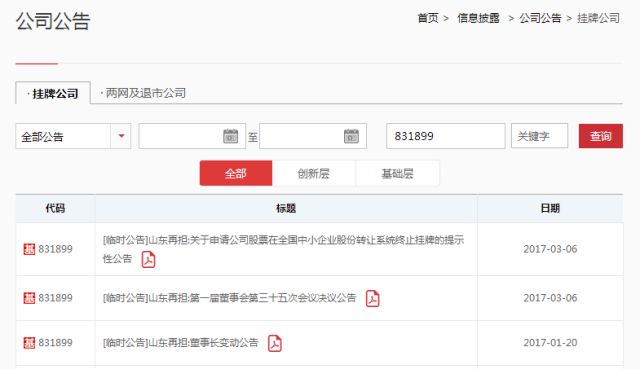Focus the start date input field
The height and width of the screenshot is (369, 640).
pos(192,136)
